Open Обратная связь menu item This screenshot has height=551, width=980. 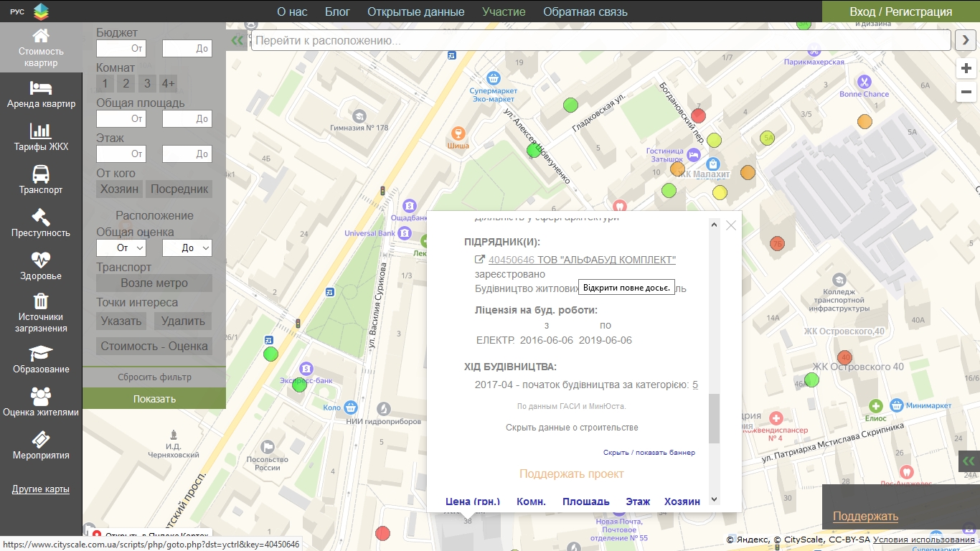pyautogui.click(x=585, y=11)
